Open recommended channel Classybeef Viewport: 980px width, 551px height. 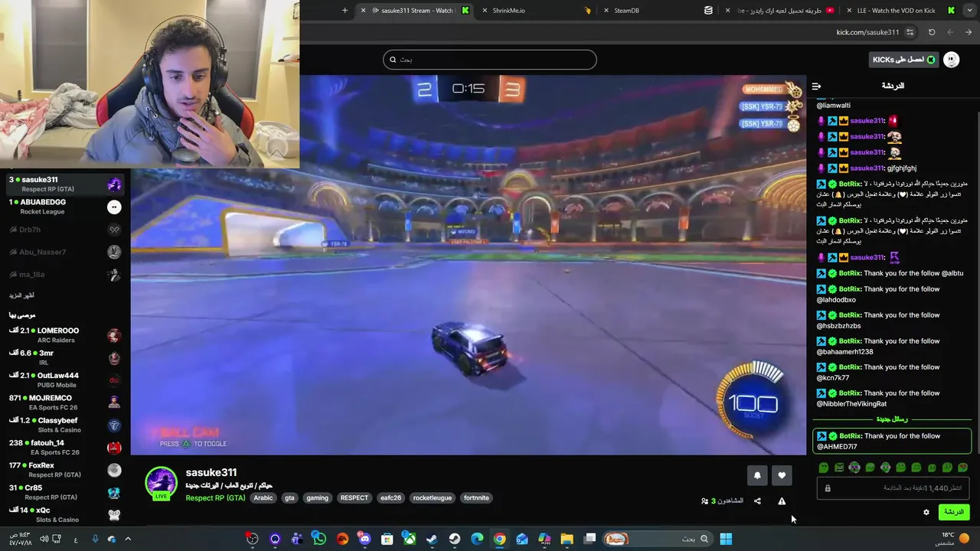click(65, 425)
